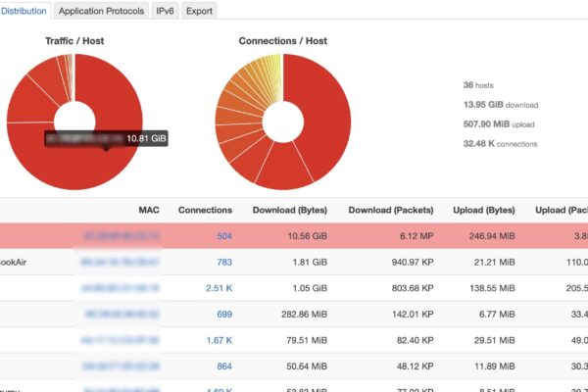Open the 1.67 K connections link
This screenshot has width=588, height=392.
219,340
